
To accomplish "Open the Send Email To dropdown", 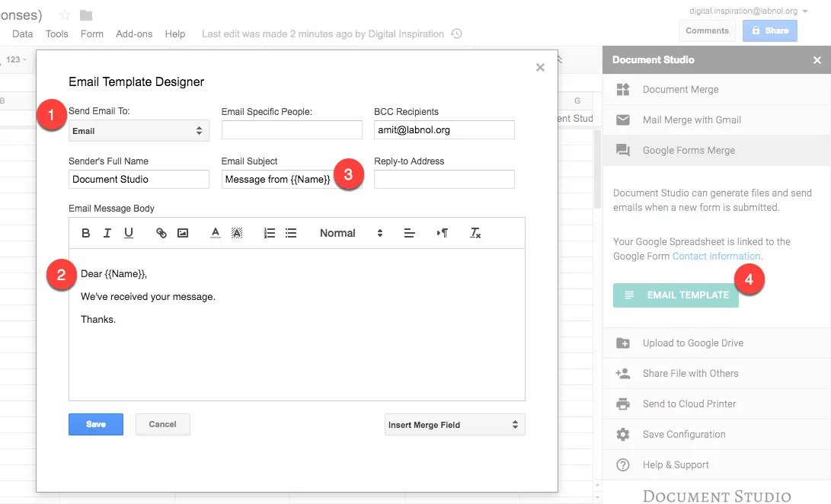I will tap(139, 130).
